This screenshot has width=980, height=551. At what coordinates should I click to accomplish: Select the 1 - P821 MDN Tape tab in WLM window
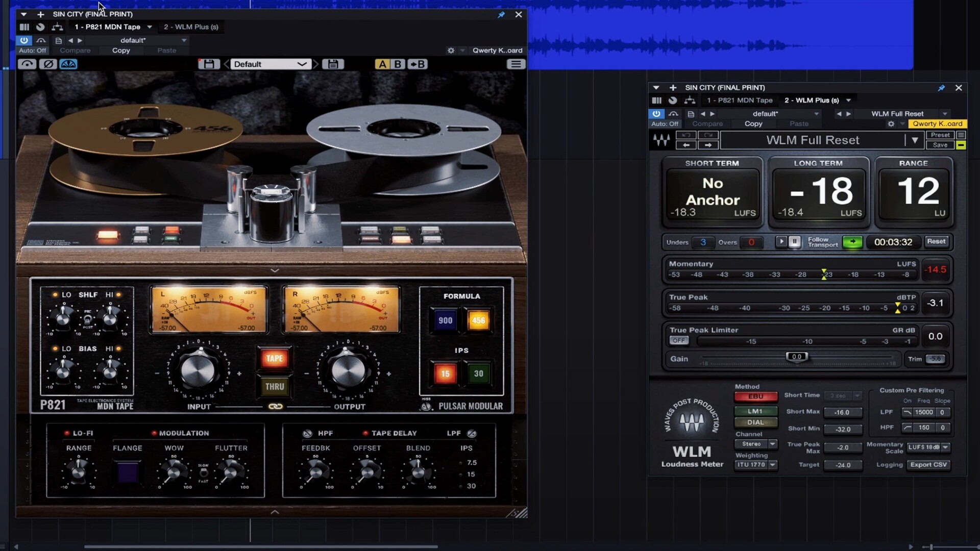(x=740, y=101)
